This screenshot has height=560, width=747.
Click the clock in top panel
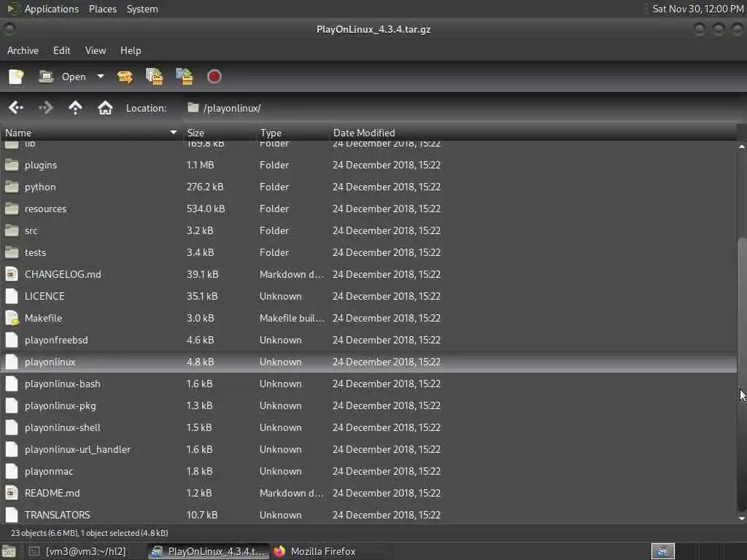697,9
